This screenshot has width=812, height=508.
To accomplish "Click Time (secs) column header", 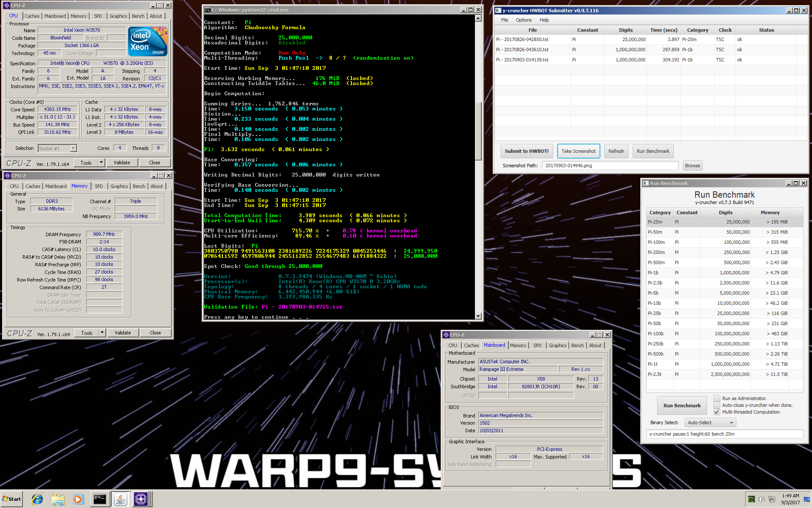I will tap(664, 30).
